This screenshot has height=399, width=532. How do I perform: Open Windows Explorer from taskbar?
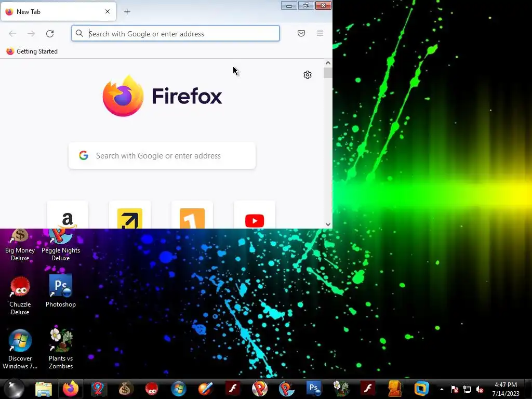click(x=44, y=389)
